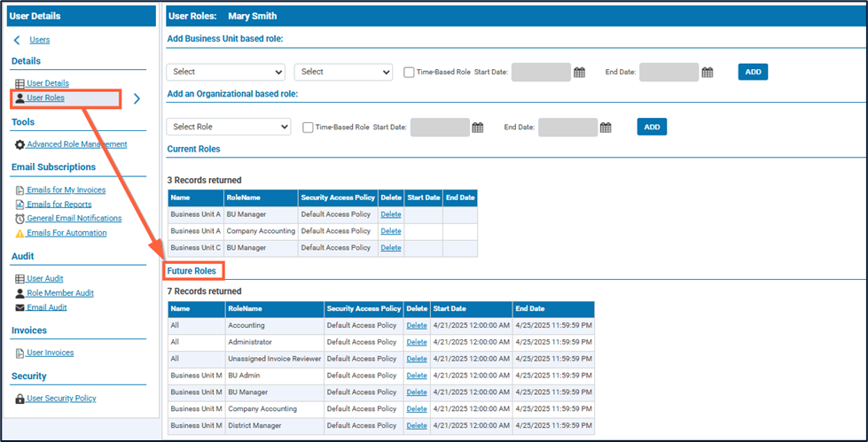Delete Business Unit A BU Manager role
This screenshot has height=442, width=868.
[x=391, y=214]
